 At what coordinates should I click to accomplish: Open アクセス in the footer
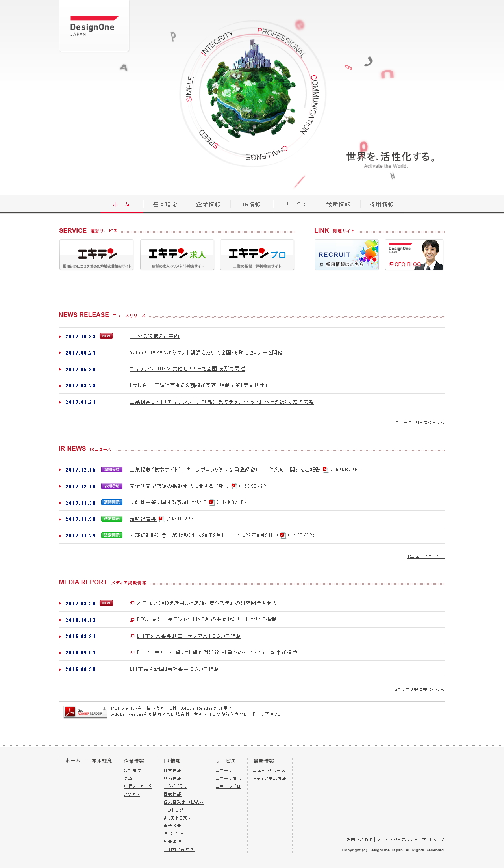tap(132, 794)
